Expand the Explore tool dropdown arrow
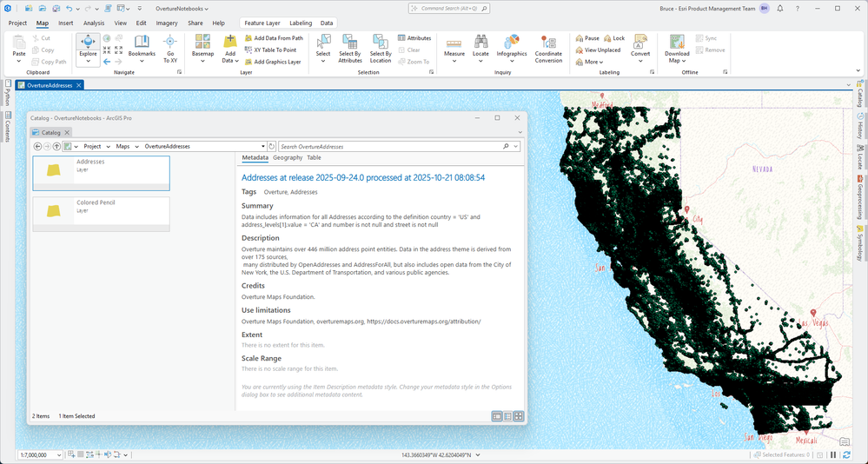Screen dimensions: 868x464 pos(88,61)
